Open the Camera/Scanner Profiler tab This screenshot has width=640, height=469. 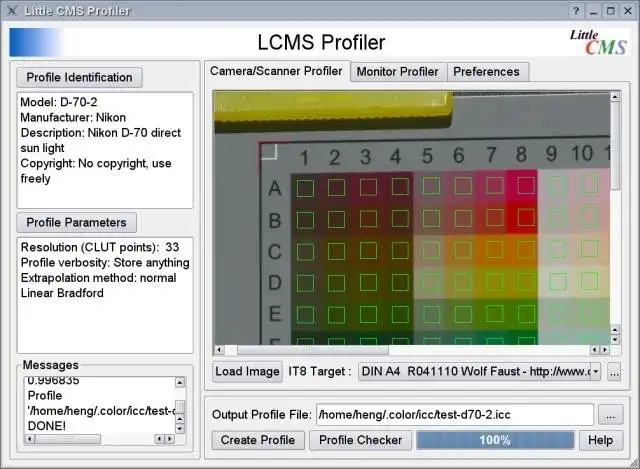pyautogui.click(x=276, y=71)
